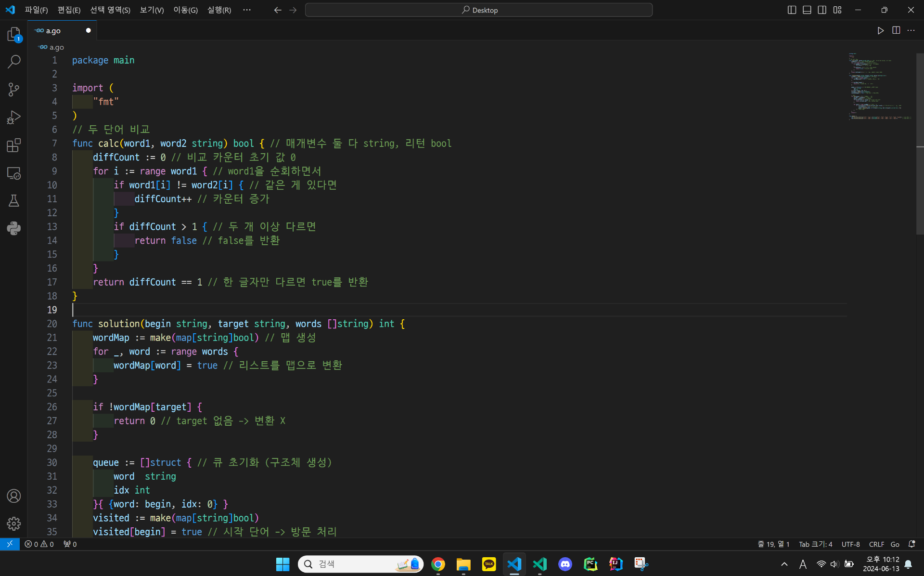Click the Desktop command center search box

pyautogui.click(x=479, y=10)
